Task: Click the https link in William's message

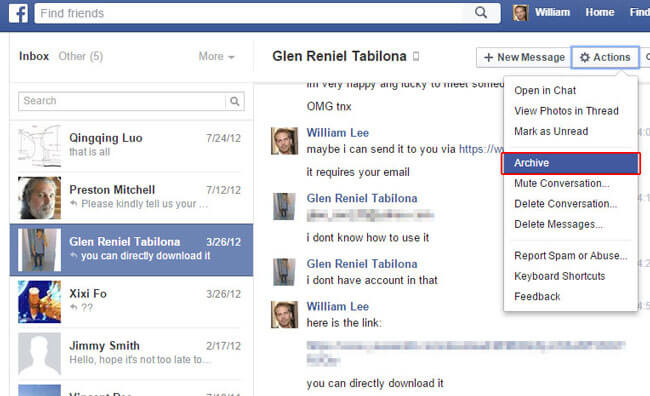Action: click(481, 149)
